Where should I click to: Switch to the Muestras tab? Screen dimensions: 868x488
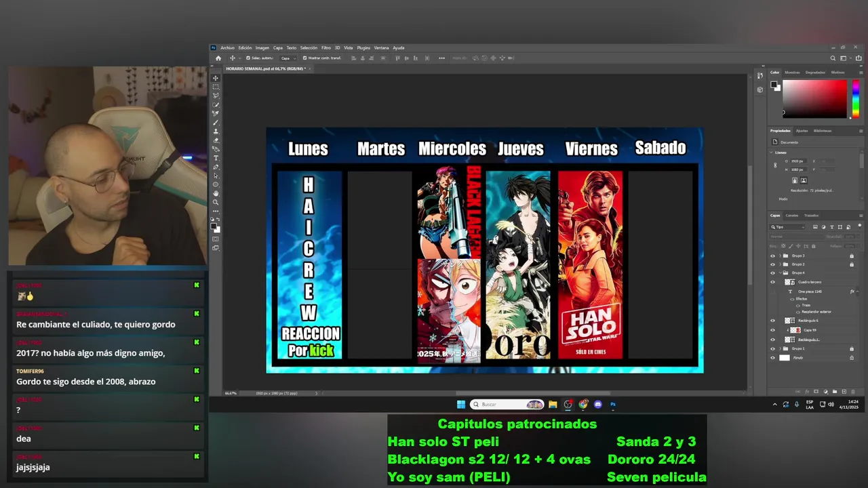tap(792, 73)
